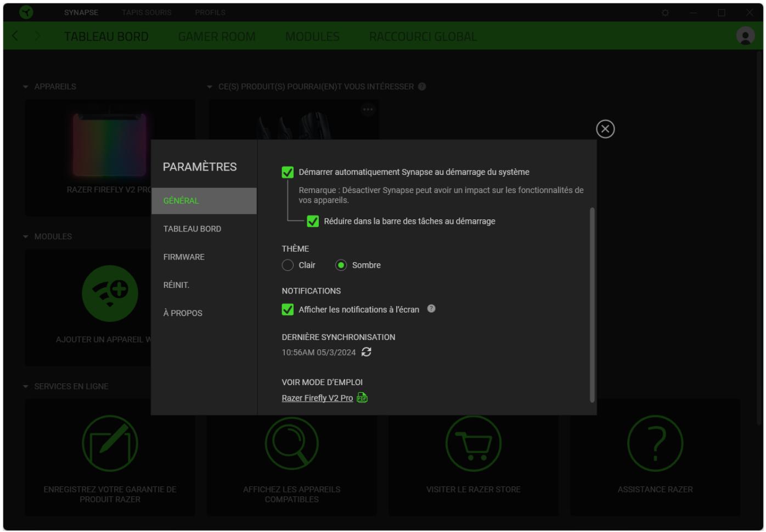Collapse the Modules section arrow
This screenshot has height=532, width=766.
click(x=25, y=236)
